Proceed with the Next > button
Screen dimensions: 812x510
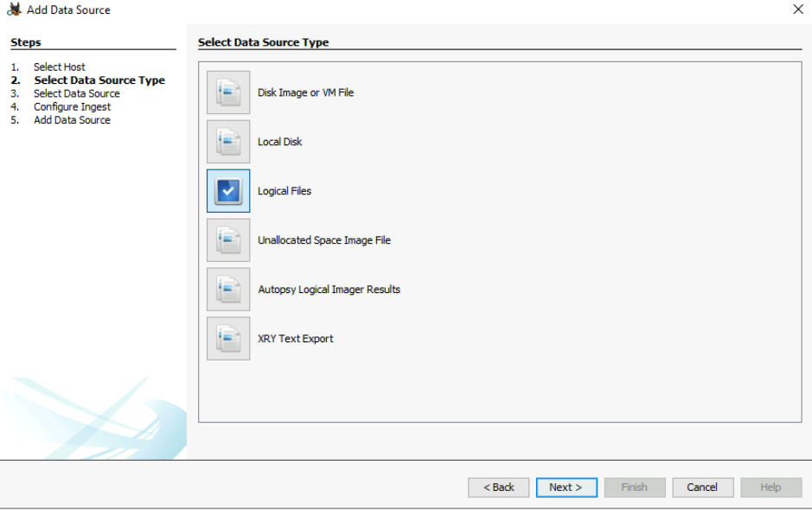click(x=566, y=488)
